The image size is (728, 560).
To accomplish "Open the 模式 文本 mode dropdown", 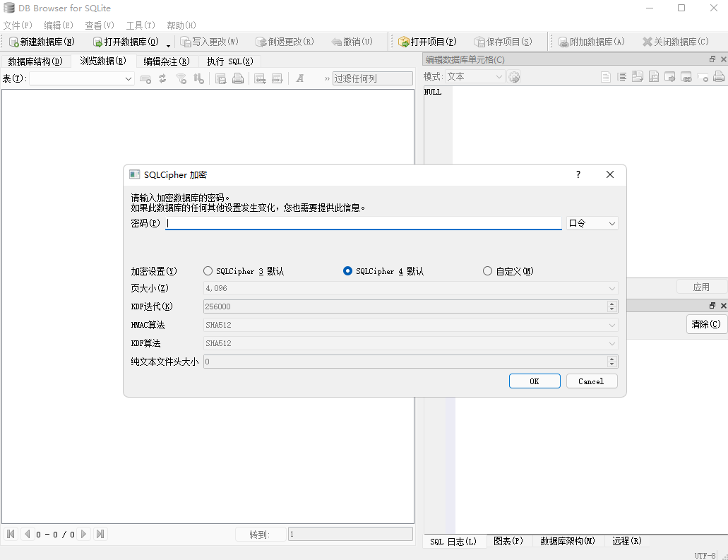I will point(475,76).
